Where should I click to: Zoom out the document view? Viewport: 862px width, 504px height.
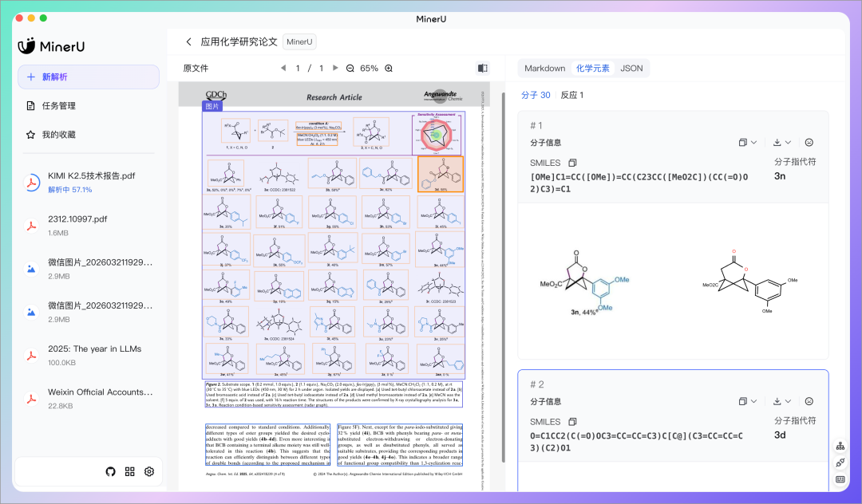point(350,68)
